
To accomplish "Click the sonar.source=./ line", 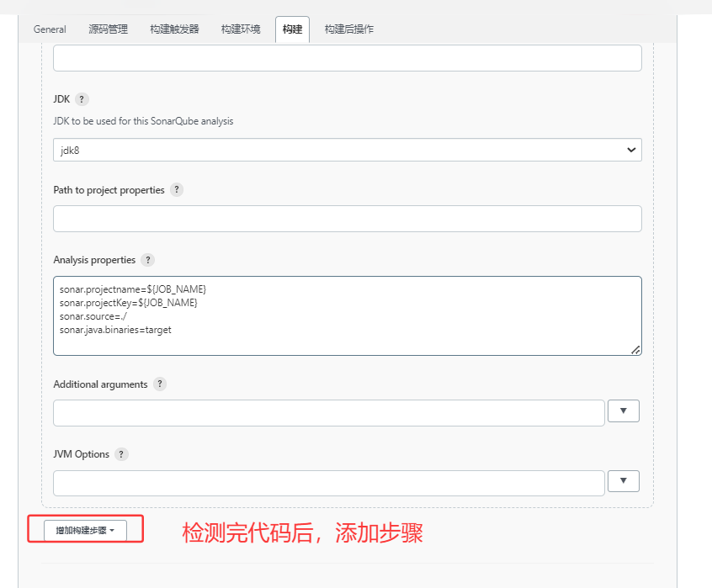I will pos(93,316).
